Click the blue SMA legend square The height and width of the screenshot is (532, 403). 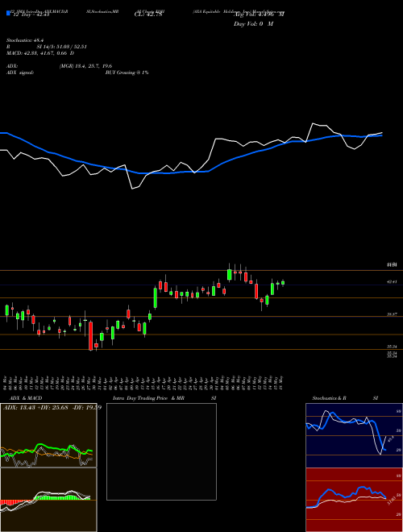[x=8, y=13]
